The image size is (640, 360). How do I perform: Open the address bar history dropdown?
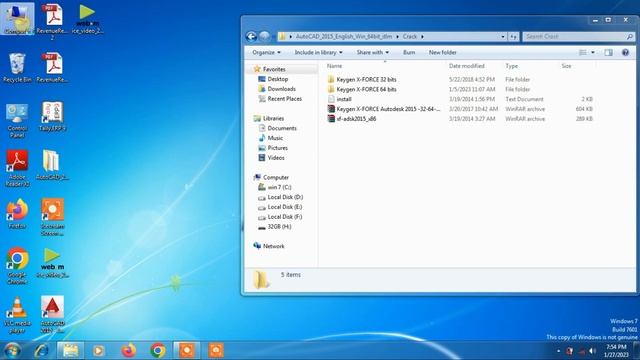pyautogui.click(x=503, y=37)
